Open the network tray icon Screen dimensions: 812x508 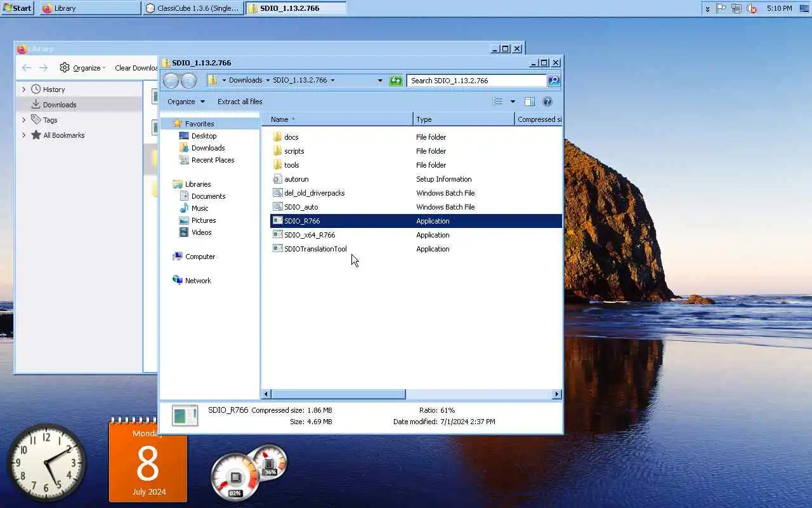(737, 9)
